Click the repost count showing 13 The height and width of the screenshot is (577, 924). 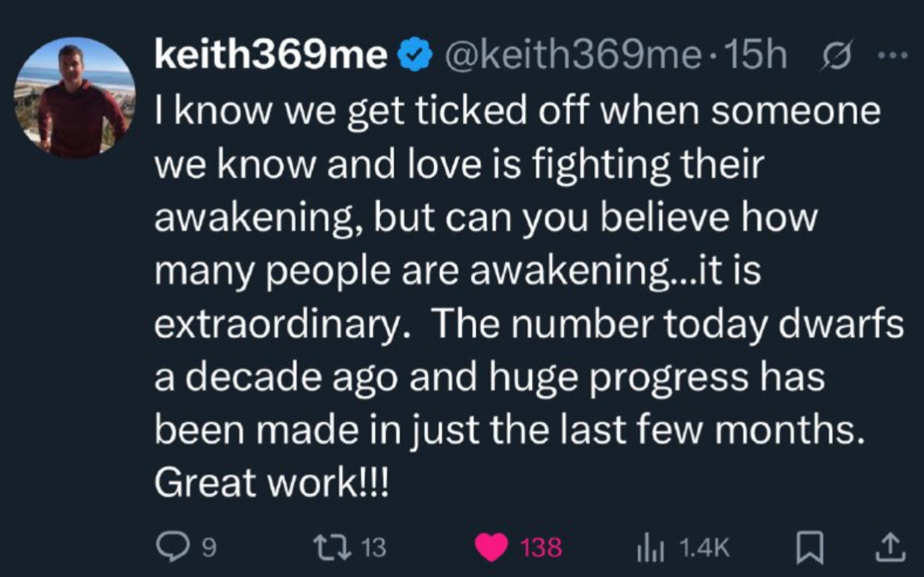374,549
